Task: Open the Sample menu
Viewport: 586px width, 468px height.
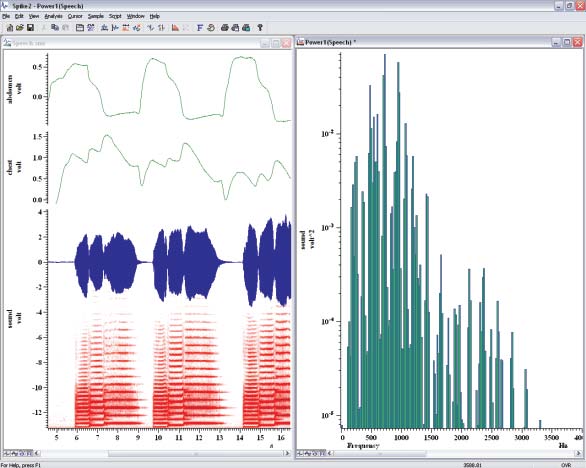Action: [x=96, y=16]
